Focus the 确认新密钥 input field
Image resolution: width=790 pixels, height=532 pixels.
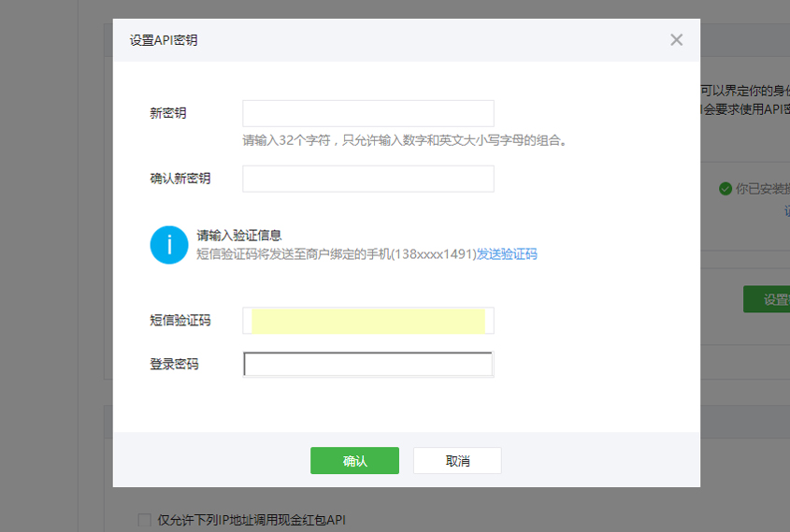coord(367,179)
